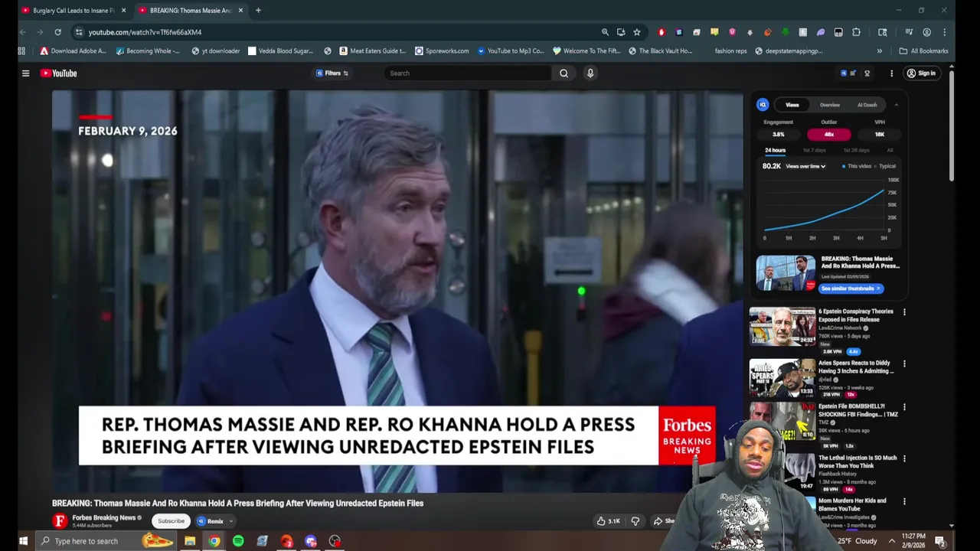Open the trophy icon in YouTube header
Image resolution: width=980 pixels, height=551 pixels.
point(867,73)
